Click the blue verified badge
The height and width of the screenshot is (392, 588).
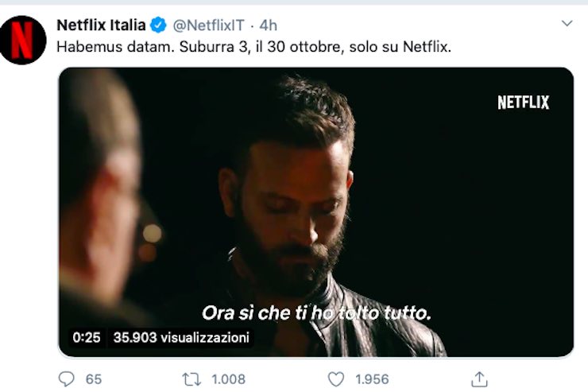click(x=158, y=25)
